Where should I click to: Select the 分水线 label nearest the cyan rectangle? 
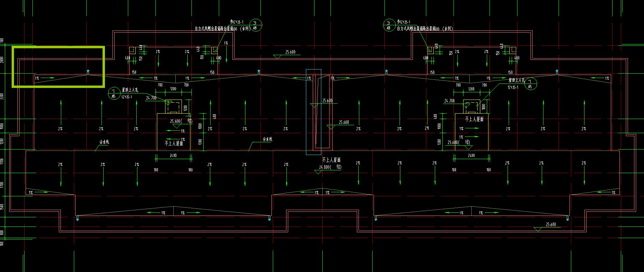coord(267,139)
